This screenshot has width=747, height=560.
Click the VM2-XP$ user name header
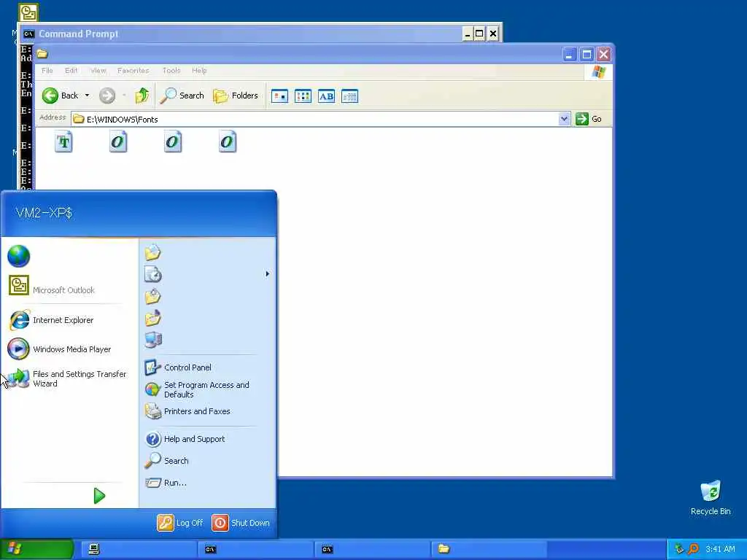(x=44, y=213)
